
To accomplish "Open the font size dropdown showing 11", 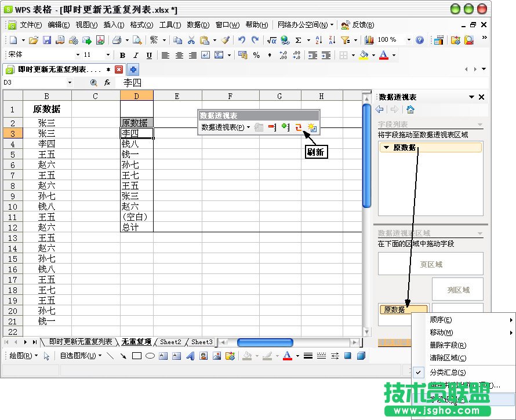I will (x=107, y=55).
